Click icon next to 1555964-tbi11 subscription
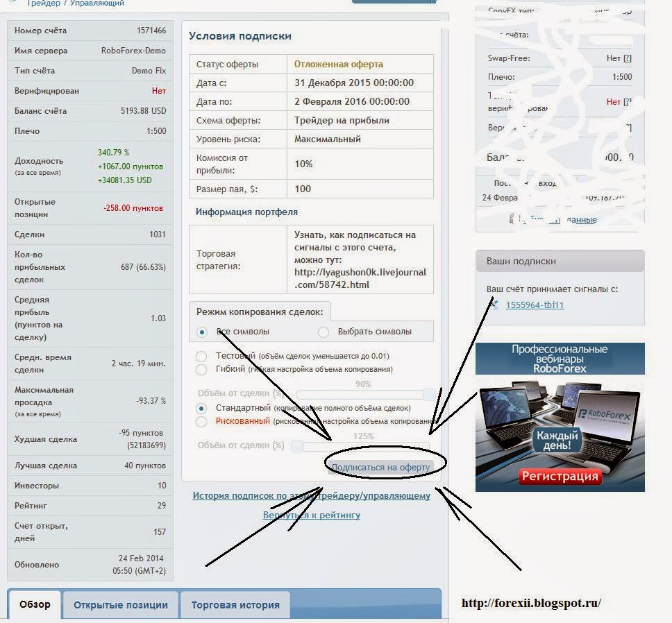672x623 pixels. [495, 305]
